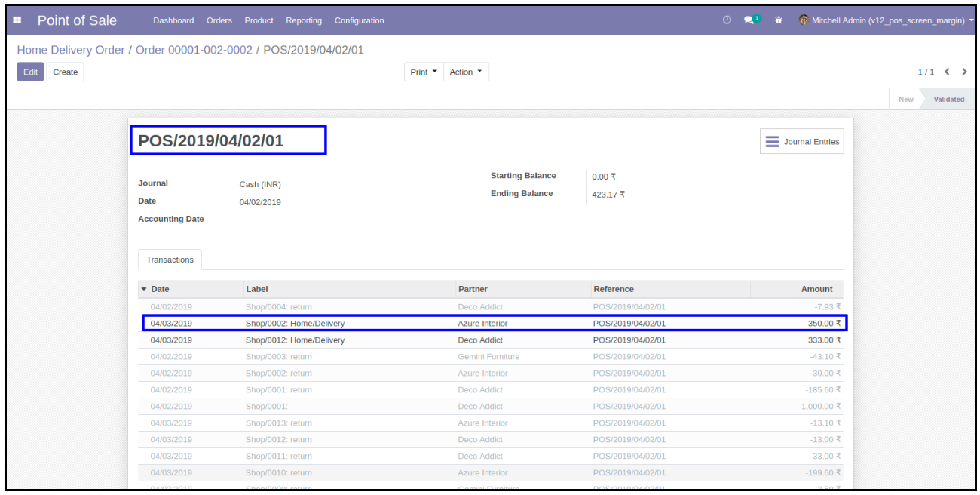Open the Reporting menu
The height and width of the screenshot is (495, 980).
pyautogui.click(x=304, y=20)
